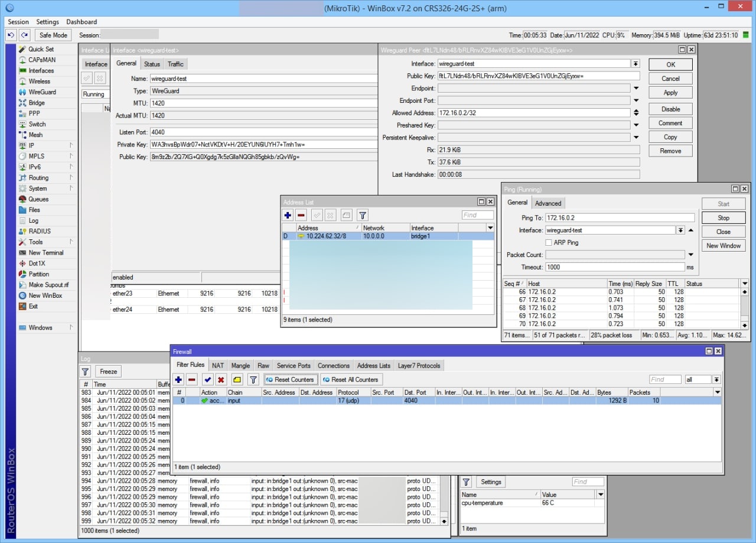Click Reset All Counters in Firewall

tap(351, 379)
